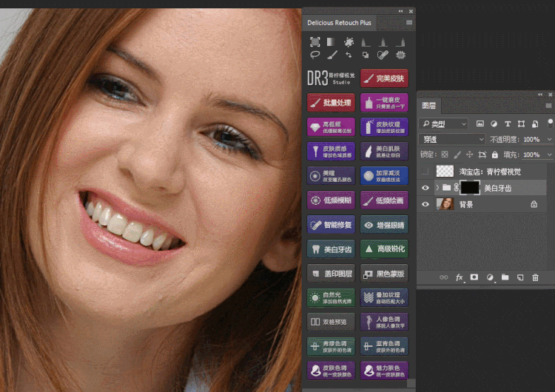Hide the 背景 layer
The width and height of the screenshot is (555, 392).
pos(425,204)
